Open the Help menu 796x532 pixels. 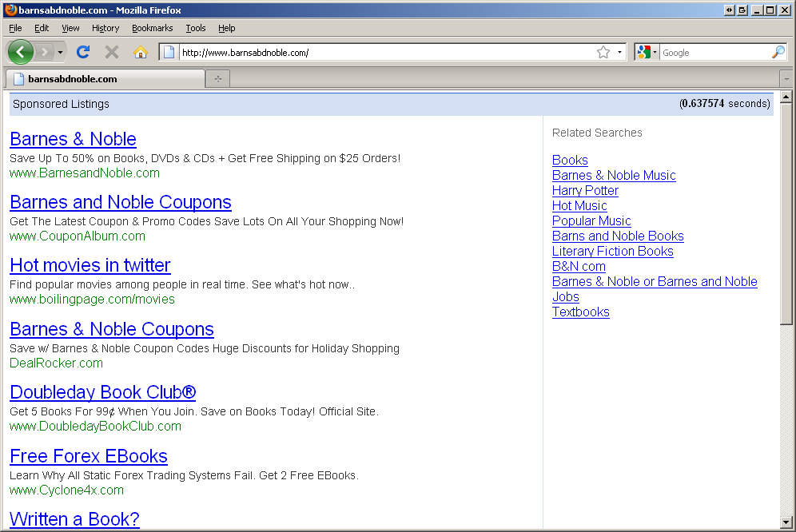pos(226,28)
